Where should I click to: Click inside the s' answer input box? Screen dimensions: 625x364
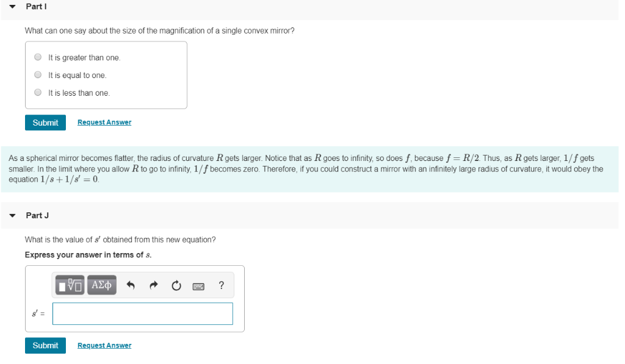tap(142, 314)
